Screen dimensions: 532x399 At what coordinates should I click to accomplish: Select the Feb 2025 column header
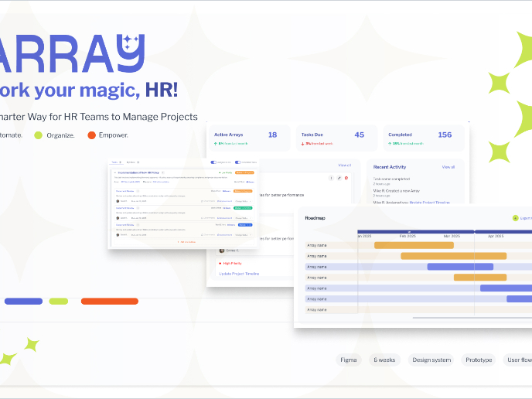408,236
